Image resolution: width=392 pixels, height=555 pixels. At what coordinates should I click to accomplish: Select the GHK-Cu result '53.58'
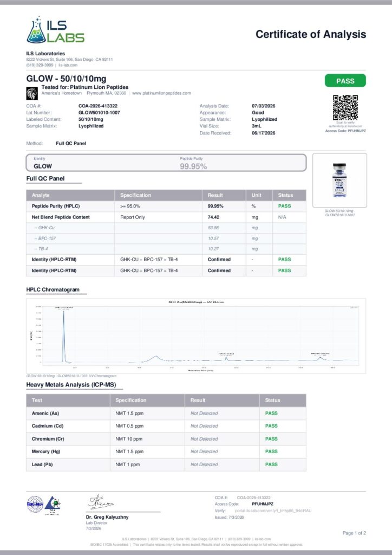click(213, 228)
